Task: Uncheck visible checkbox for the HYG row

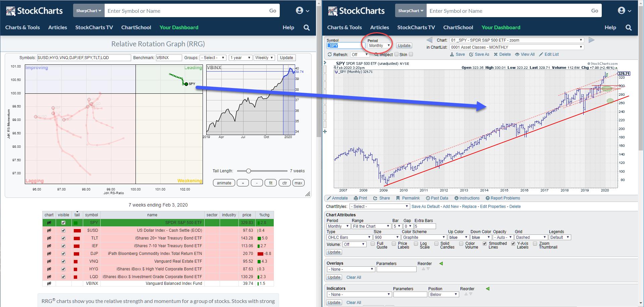Action: coord(63,269)
